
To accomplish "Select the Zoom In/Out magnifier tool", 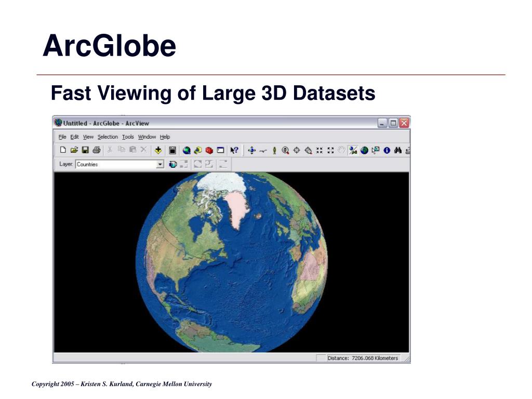I will [x=285, y=150].
